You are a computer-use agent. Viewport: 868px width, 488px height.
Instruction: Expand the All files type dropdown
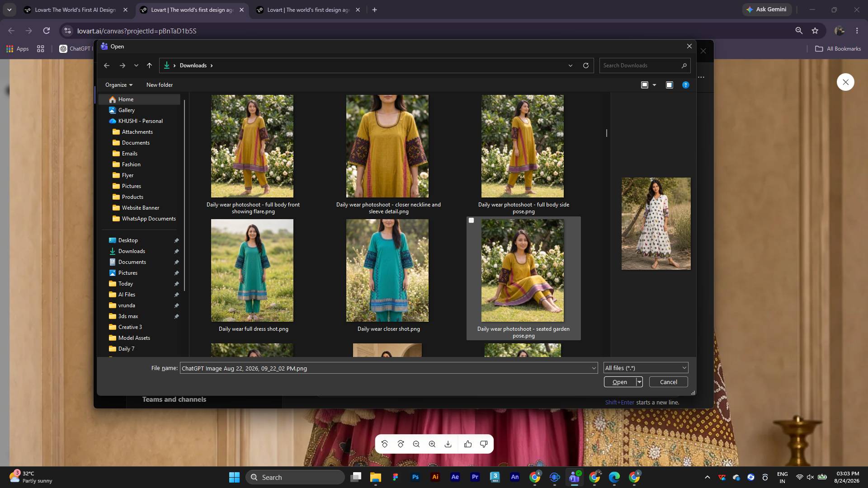coord(646,368)
